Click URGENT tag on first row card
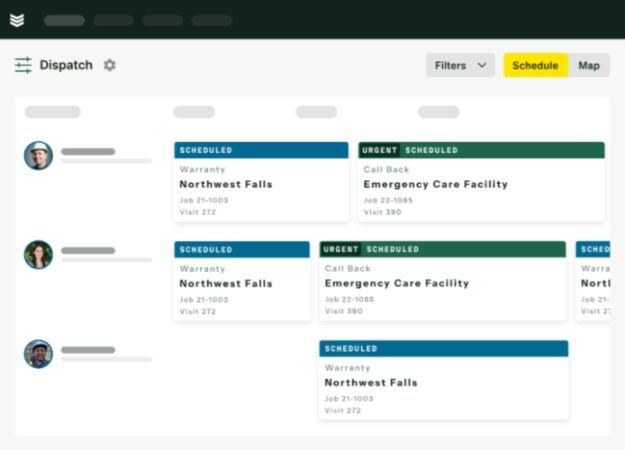The image size is (625, 450). pos(379,150)
